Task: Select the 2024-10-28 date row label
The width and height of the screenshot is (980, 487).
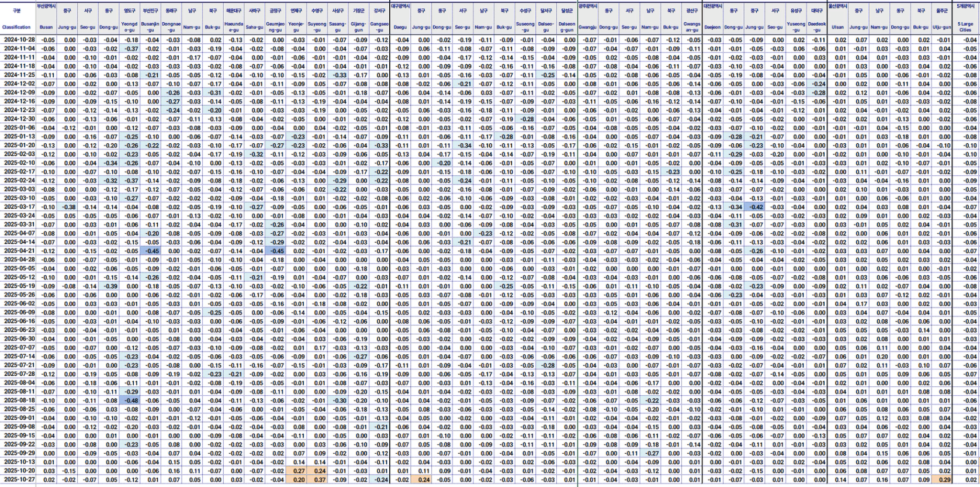Action: point(19,40)
